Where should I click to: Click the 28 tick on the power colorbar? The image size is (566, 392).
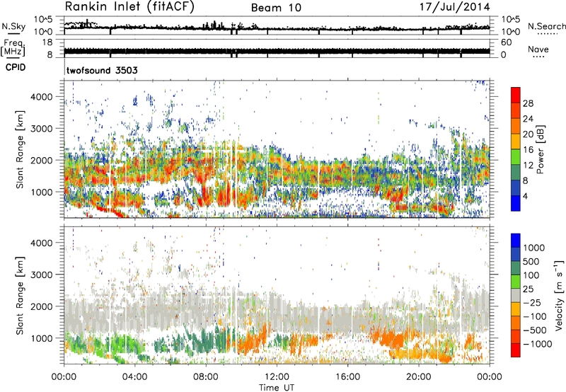point(528,103)
